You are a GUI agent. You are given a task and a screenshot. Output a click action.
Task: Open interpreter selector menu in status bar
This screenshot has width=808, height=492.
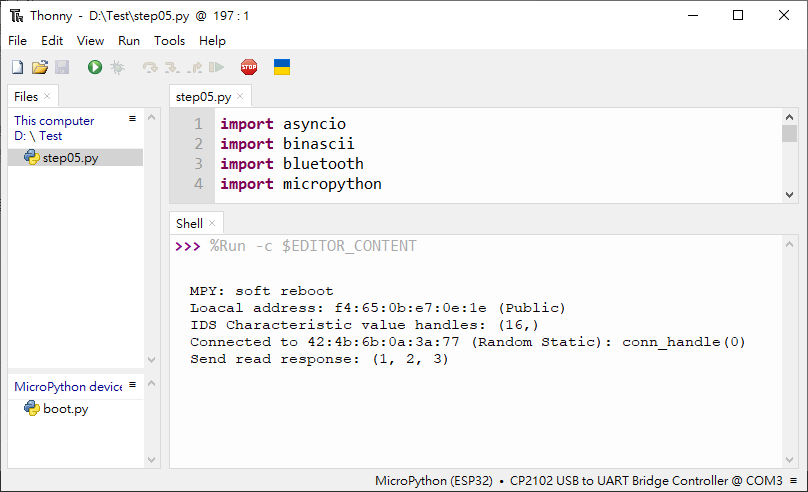tap(794, 481)
